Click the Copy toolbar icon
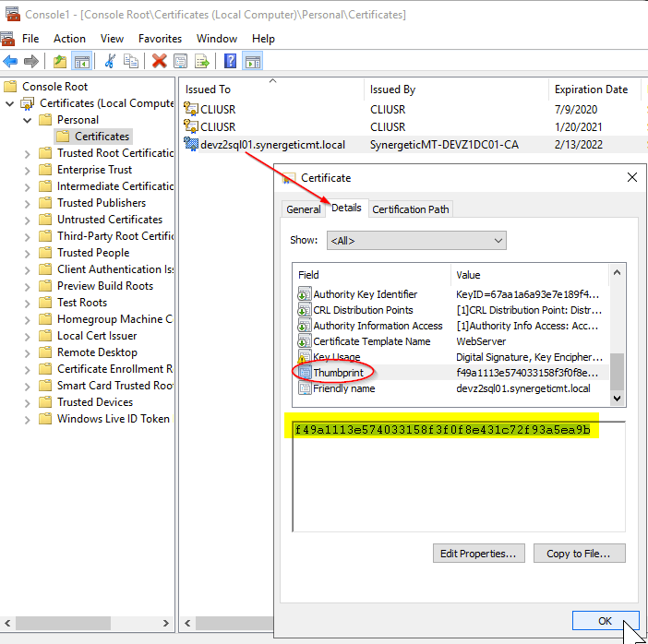The height and width of the screenshot is (644, 648). 131,62
